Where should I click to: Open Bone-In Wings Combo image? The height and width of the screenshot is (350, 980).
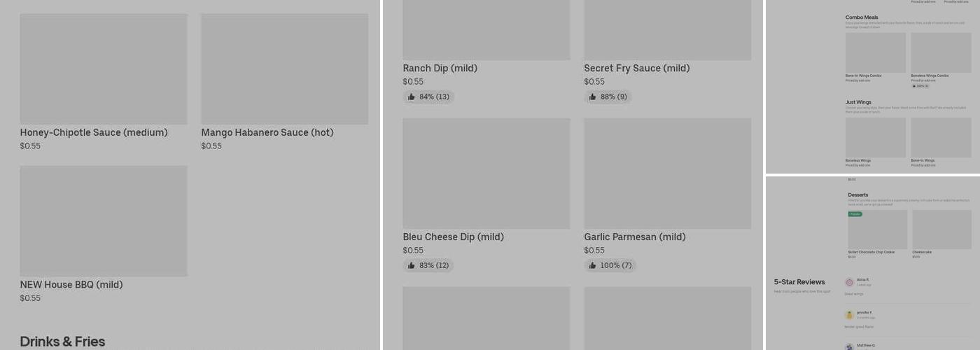tap(875, 52)
